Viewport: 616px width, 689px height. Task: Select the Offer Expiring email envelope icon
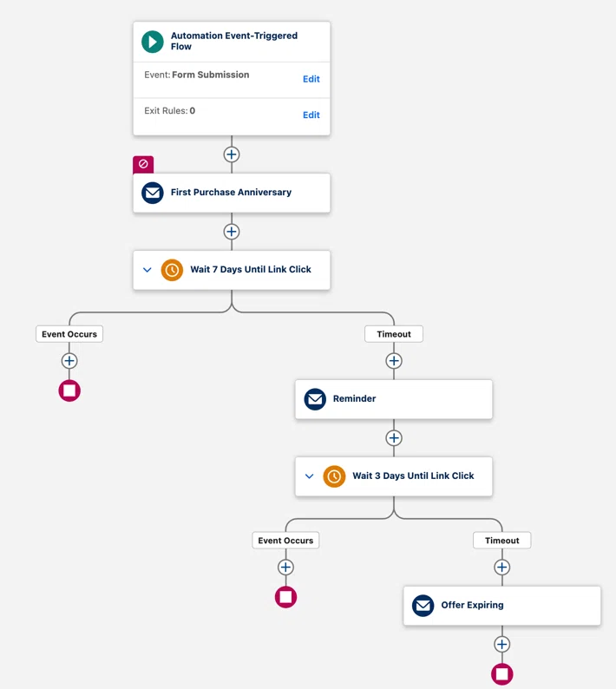point(423,606)
